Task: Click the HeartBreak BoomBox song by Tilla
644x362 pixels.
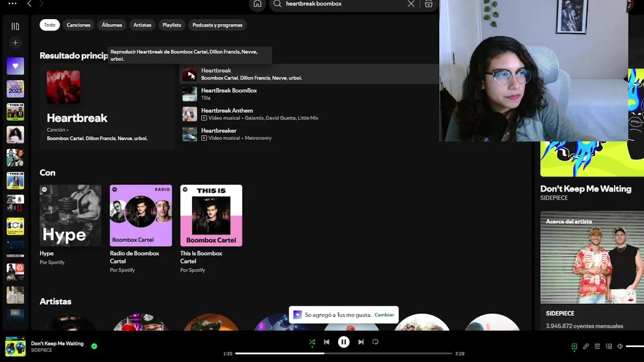Action: (229, 90)
